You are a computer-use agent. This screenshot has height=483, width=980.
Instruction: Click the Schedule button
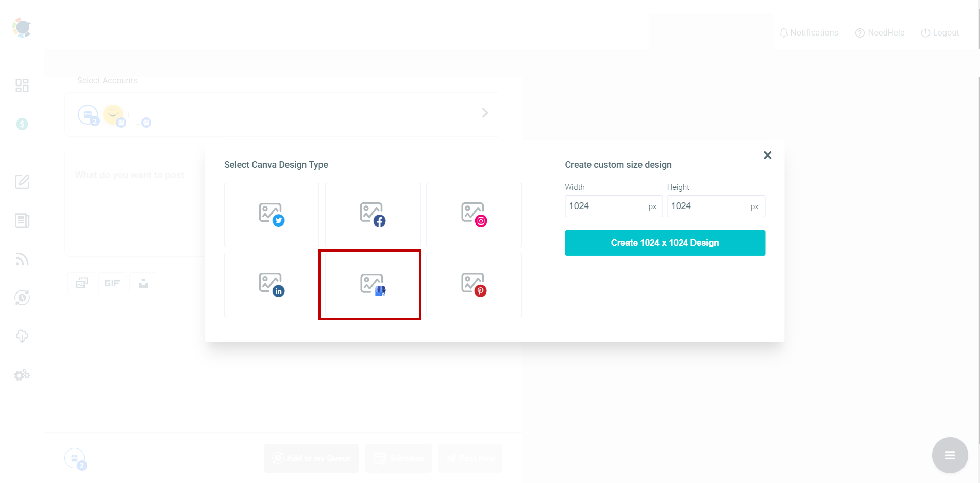point(398,458)
